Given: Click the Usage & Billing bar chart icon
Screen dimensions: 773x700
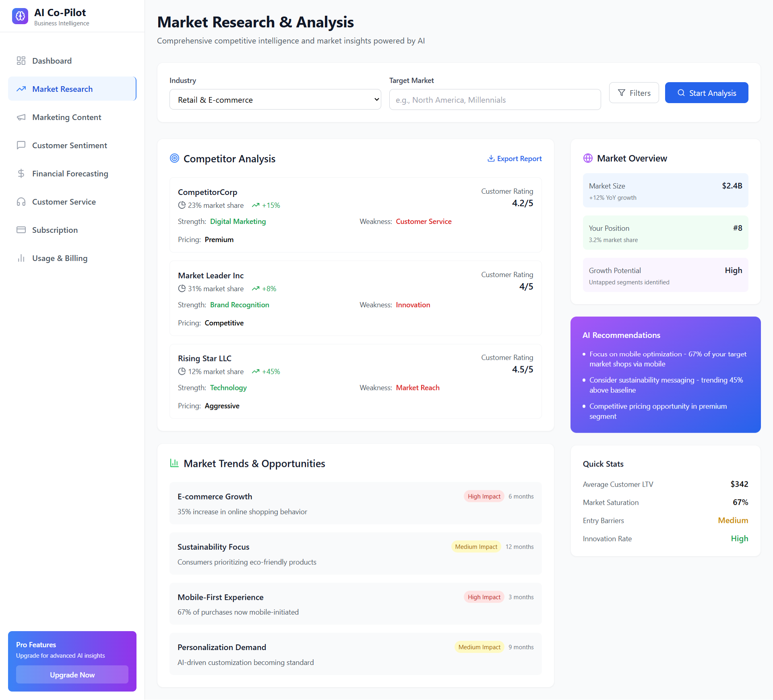Looking at the screenshot, I should point(21,258).
